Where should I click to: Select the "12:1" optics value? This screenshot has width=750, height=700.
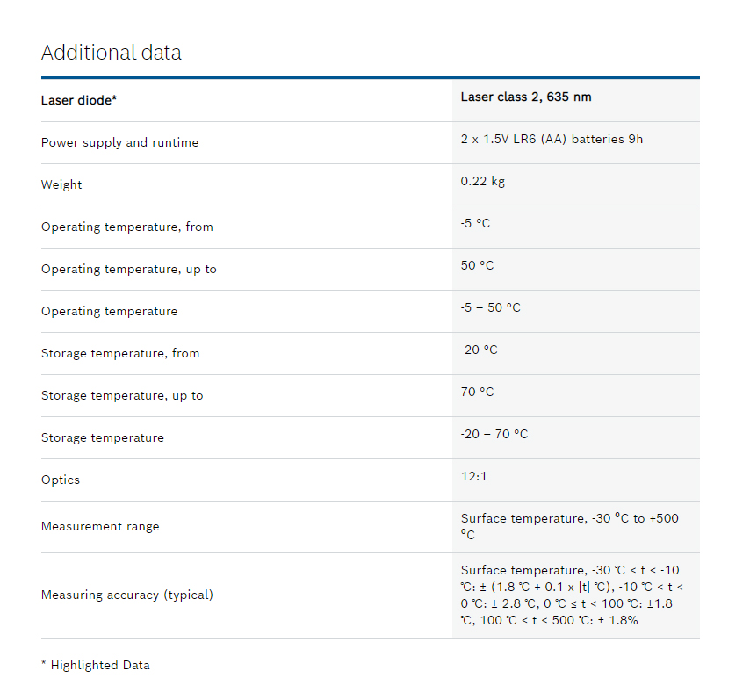(472, 476)
